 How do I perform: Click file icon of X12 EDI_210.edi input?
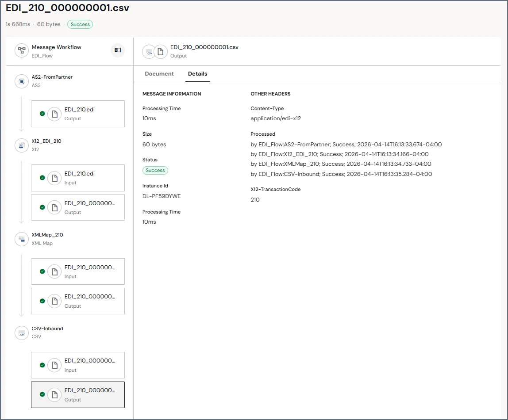pyautogui.click(x=54, y=178)
